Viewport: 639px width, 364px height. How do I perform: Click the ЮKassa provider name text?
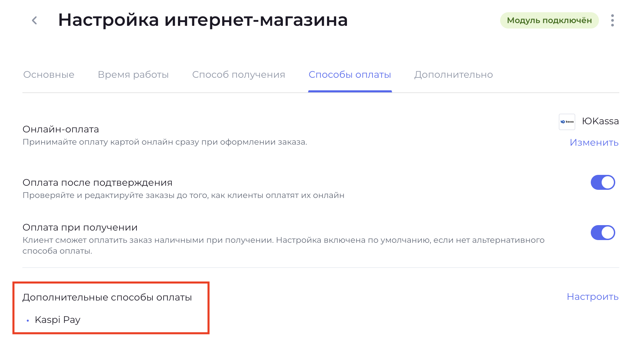tap(600, 121)
